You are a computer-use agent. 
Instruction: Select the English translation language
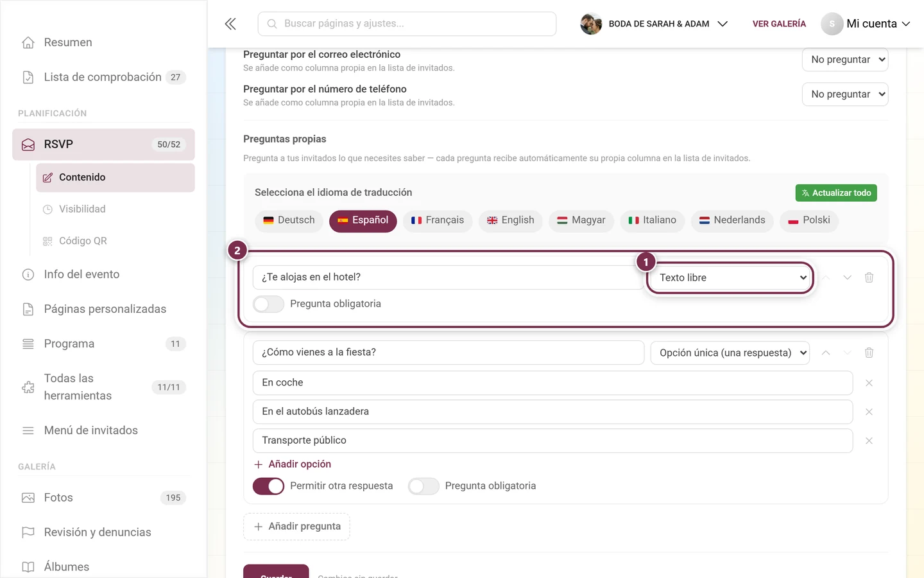(511, 220)
